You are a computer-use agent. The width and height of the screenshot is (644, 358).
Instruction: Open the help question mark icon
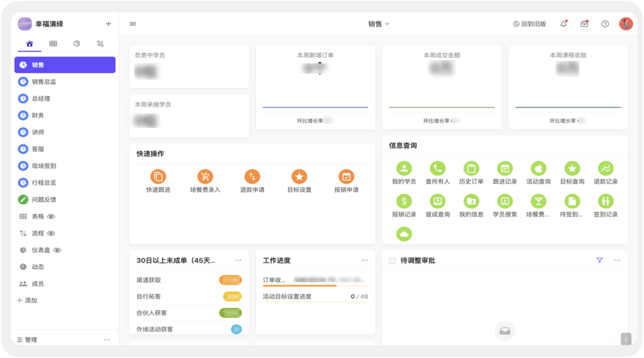(x=605, y=24)
